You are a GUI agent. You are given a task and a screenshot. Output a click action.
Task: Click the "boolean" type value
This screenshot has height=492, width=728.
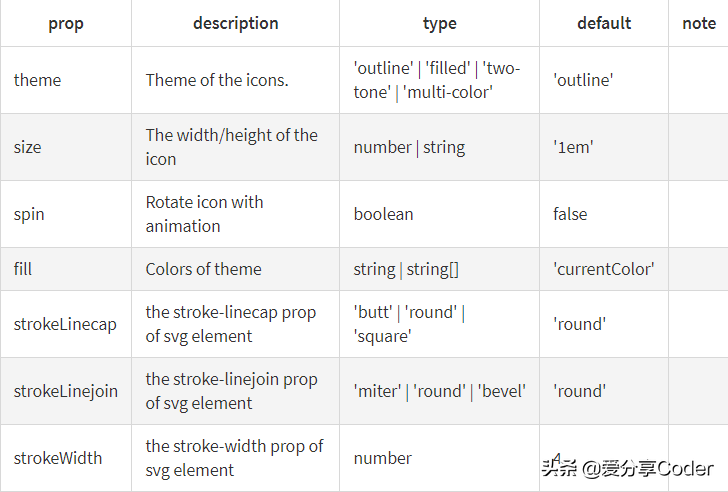click(x=383, y=214)
